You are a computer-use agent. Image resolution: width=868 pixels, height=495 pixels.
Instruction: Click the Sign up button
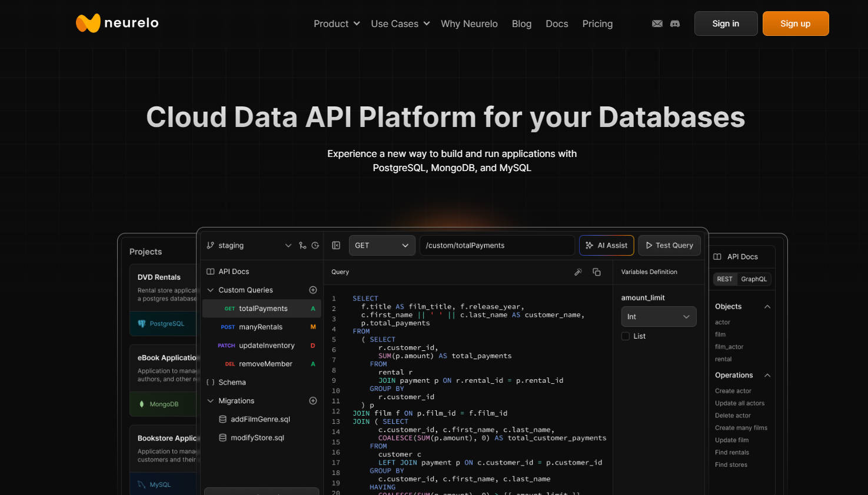[x=795, y=24]
